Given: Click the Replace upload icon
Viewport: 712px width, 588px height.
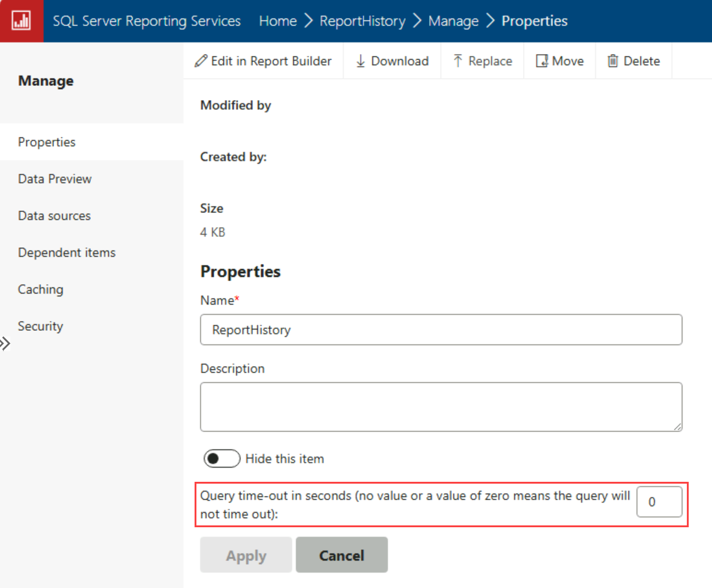Looking at the screenshot, I should point(459,61).
